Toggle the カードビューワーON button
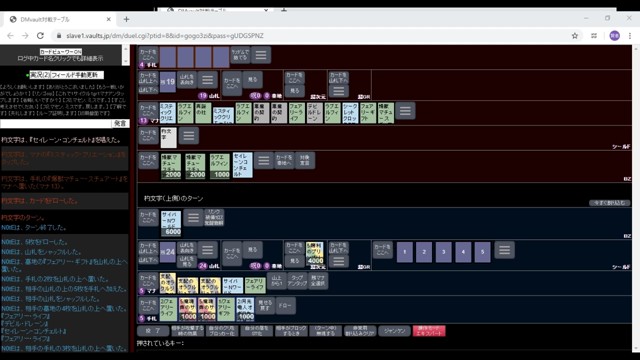The height and width of the screenshot is (360, 640). (61, 52)
